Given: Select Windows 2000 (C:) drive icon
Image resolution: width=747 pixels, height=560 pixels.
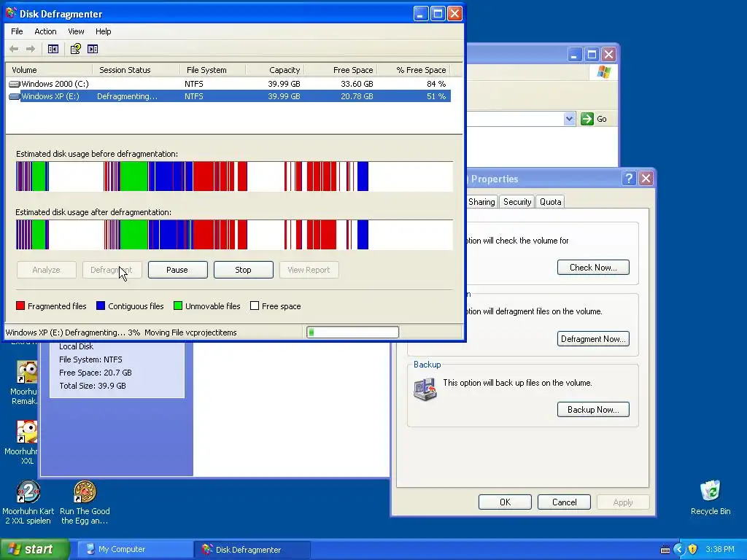Looking at the screenshot, I should (x=15, y=84).
